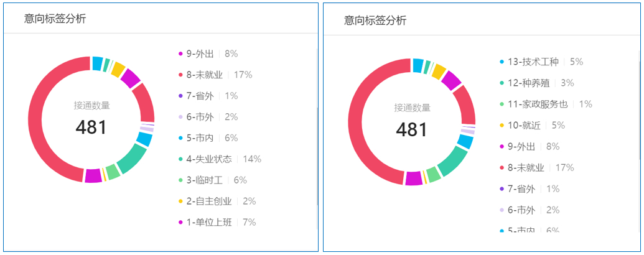Viewport: 644px width, 255px height.
Task: Toggle the 9-外出 legend in left chart
Action: pyautogui.click(x=200, y=53)
